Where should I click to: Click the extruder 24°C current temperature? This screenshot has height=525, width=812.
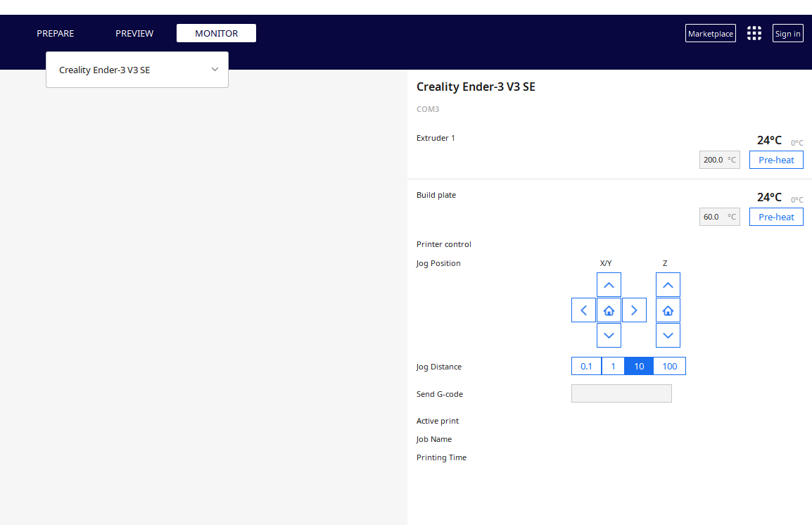769,140
